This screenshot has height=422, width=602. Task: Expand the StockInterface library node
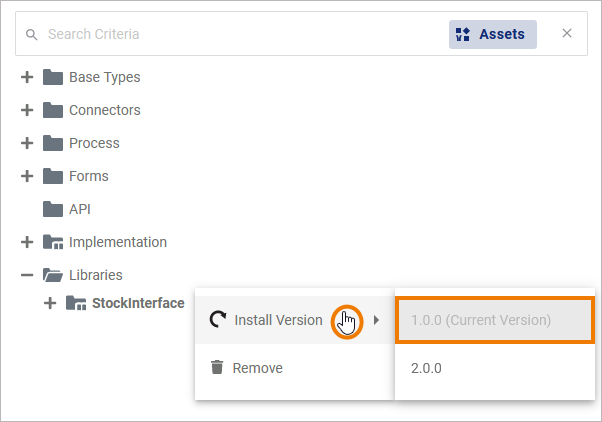pyautogui.click(x=50, y=303)
